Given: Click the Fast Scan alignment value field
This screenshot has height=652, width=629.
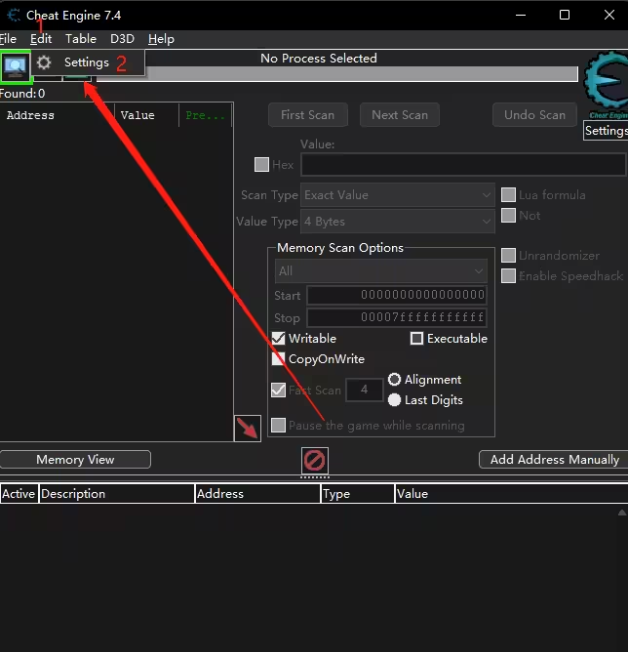Looking at the screenshot, I should [364, 390].
